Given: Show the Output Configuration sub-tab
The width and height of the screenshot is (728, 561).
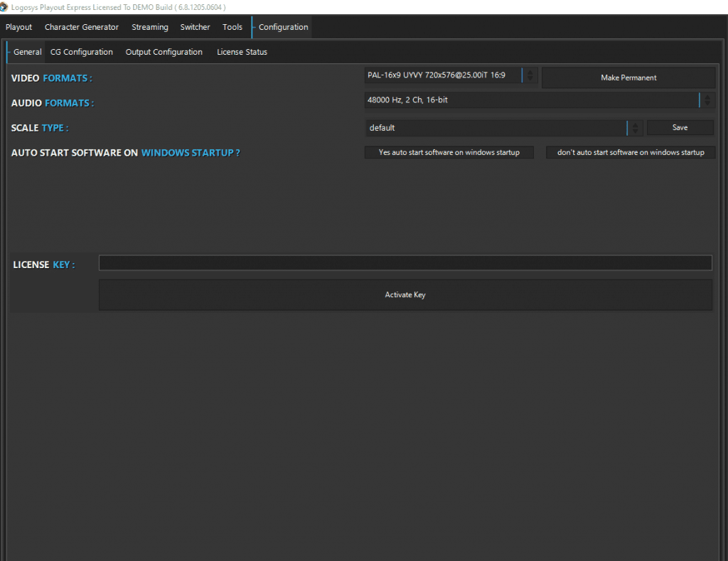Looking at the screenshot, I should pyautogui.click(x=164, y=53).
